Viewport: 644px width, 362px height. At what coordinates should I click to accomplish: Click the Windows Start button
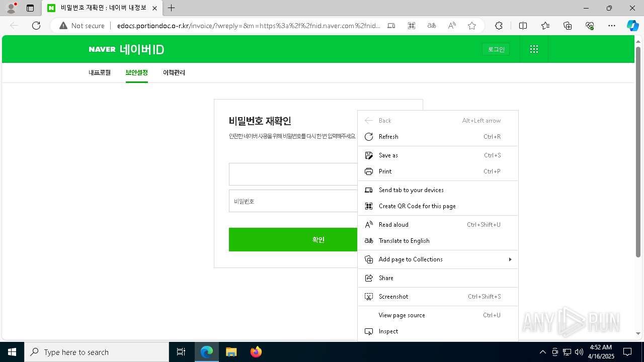pos(12,352)
